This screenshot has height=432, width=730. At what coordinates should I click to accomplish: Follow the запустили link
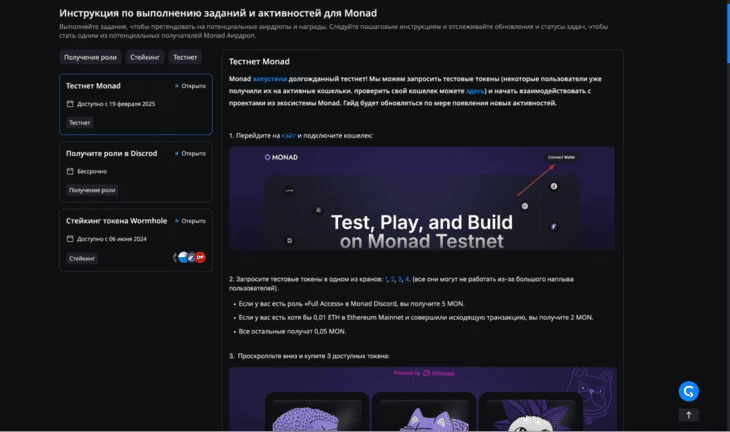[270, 79]
